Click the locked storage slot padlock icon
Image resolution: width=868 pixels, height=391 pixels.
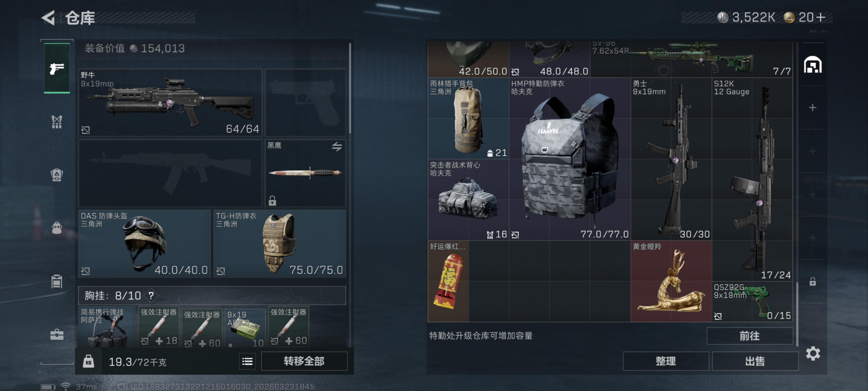point(813,281)
